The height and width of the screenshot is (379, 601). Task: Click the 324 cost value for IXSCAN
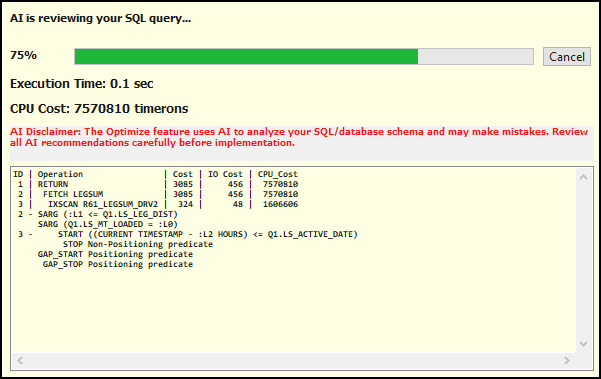point(186,204)
